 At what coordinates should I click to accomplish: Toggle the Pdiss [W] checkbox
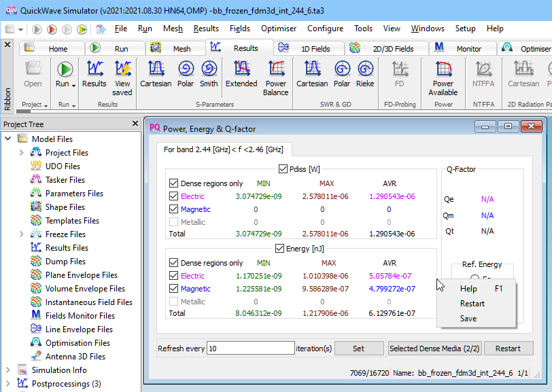coord(283,169)
